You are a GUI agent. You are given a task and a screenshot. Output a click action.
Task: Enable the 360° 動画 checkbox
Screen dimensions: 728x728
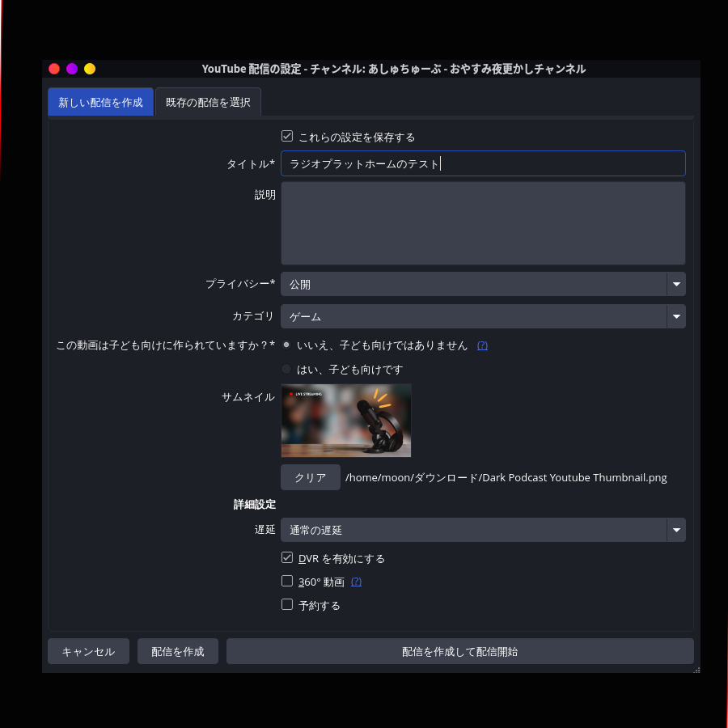click(x=287, y=581)
